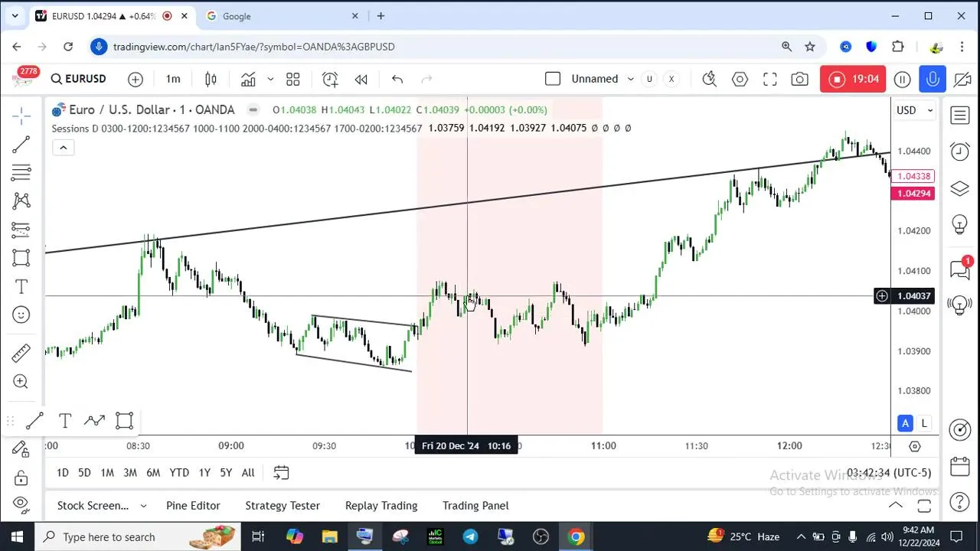Open quick search lightning icon
Image resolution: width=980 pixels, height=551 pixels.
coord(710,79)
